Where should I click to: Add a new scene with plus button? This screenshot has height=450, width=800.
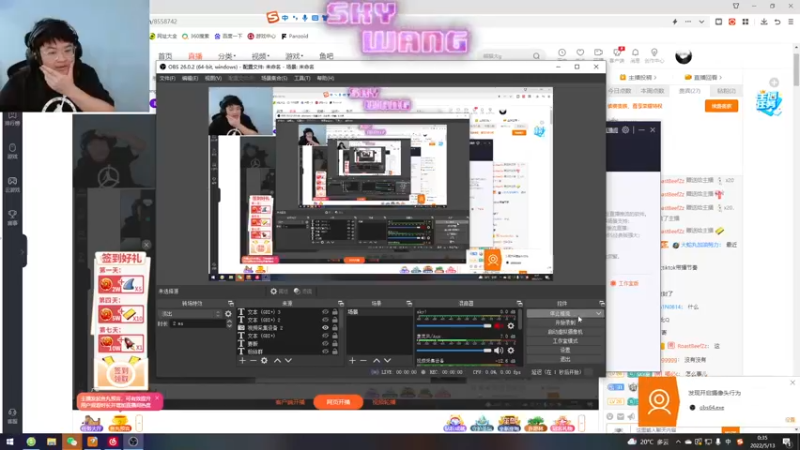pos(352,360)
